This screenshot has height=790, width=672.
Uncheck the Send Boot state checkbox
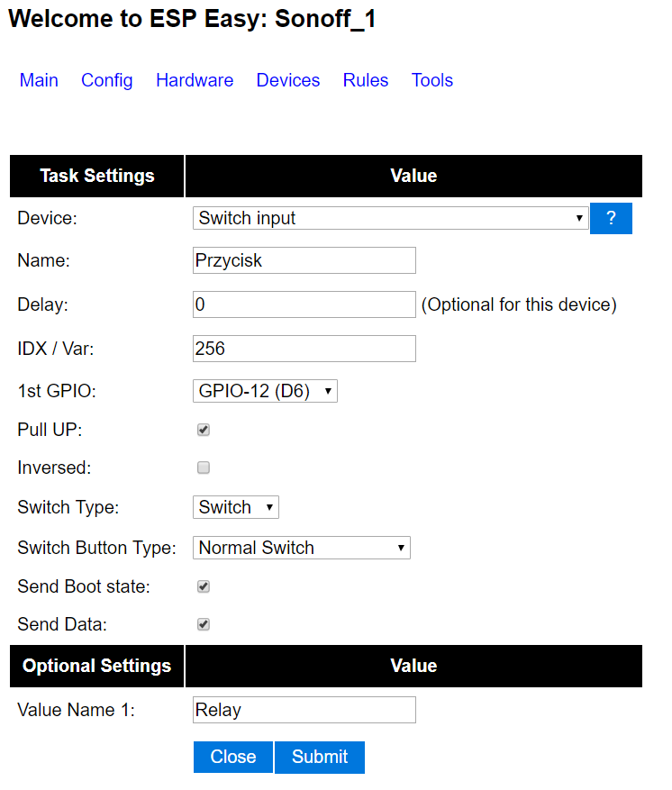tap(204, 586)
